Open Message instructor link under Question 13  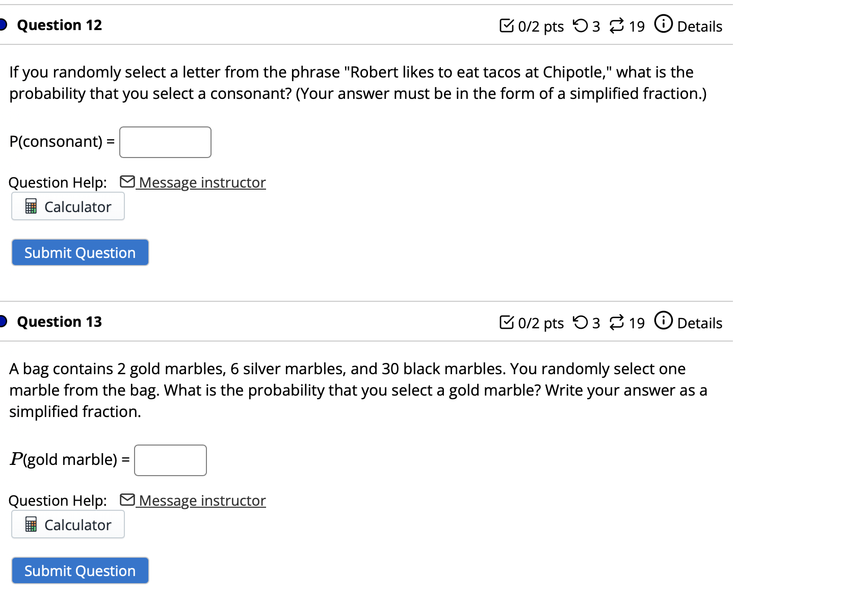coord(201,500)
